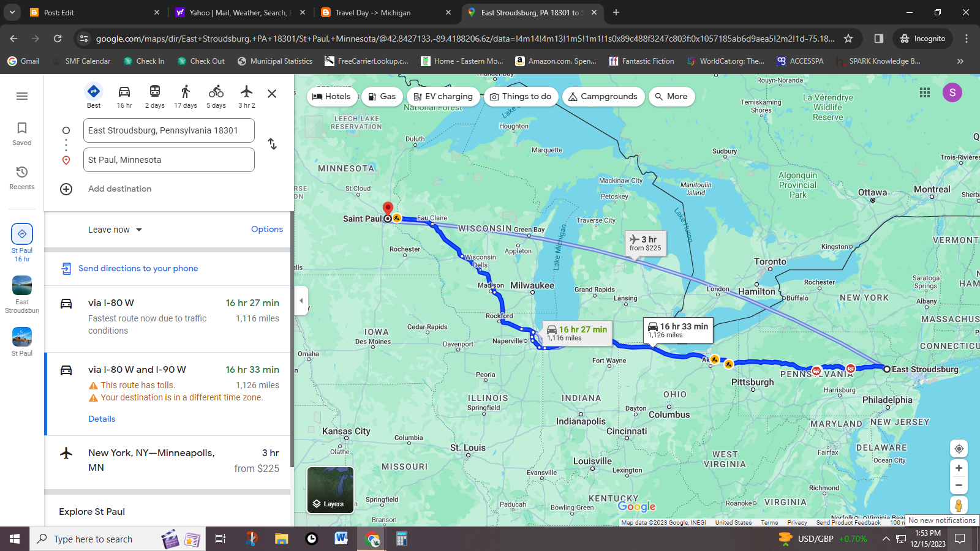
Task: Reverse starting point and destination
Action: coord(273,144)
